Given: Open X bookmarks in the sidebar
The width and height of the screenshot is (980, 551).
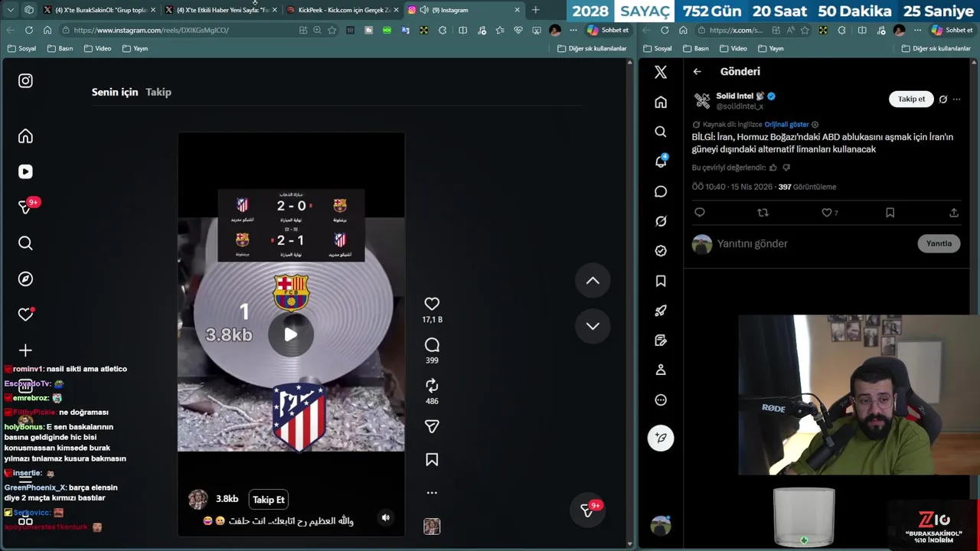Looking at the screenshot, I should [661, 281].
